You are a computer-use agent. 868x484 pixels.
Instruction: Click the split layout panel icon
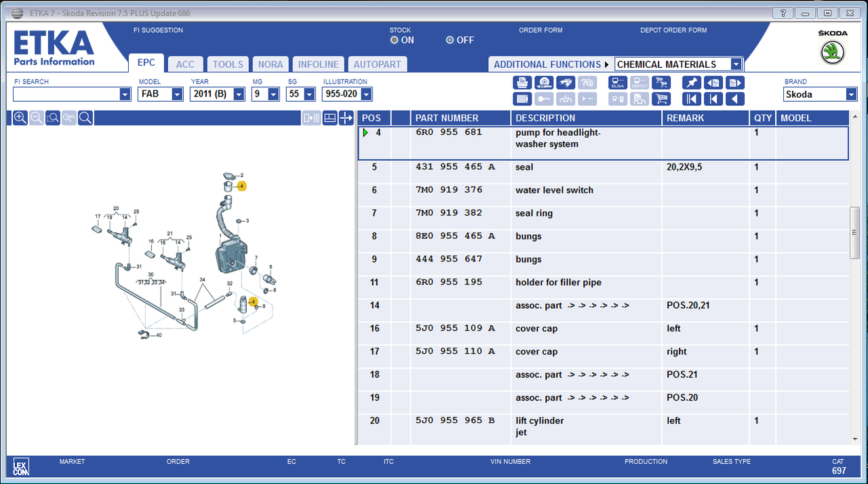point(329,118)
